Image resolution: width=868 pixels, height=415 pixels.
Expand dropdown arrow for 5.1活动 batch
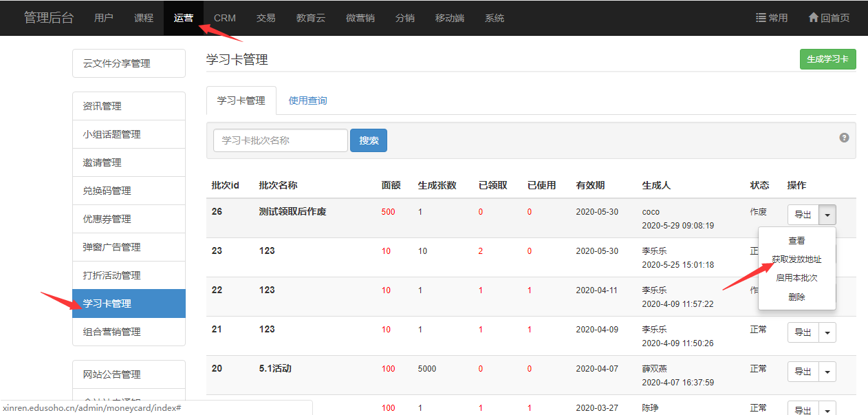827,372
